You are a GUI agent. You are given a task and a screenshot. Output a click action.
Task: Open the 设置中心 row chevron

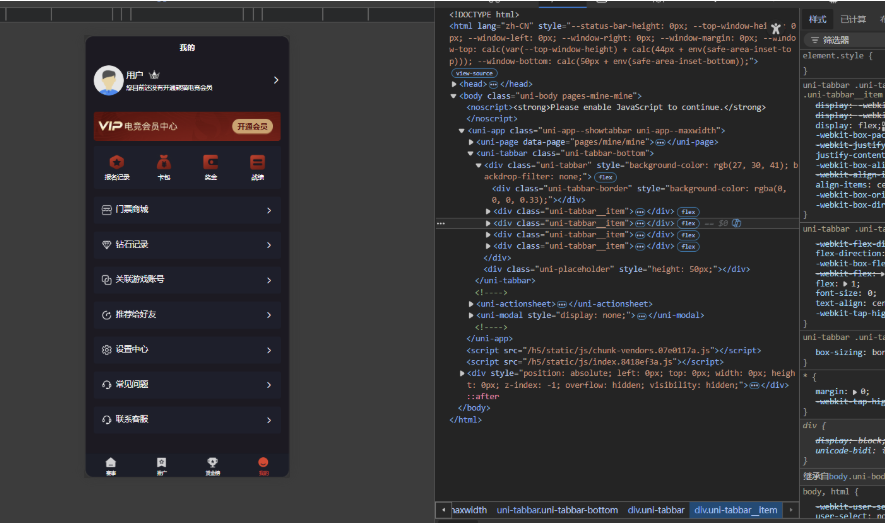269,350
